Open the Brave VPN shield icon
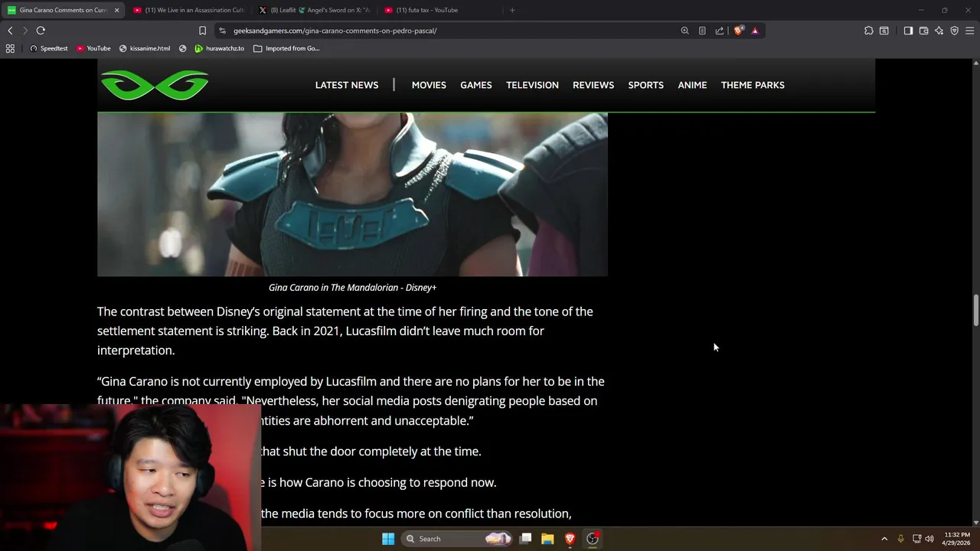This screenshot has height=551, width=980. point(954,31)
